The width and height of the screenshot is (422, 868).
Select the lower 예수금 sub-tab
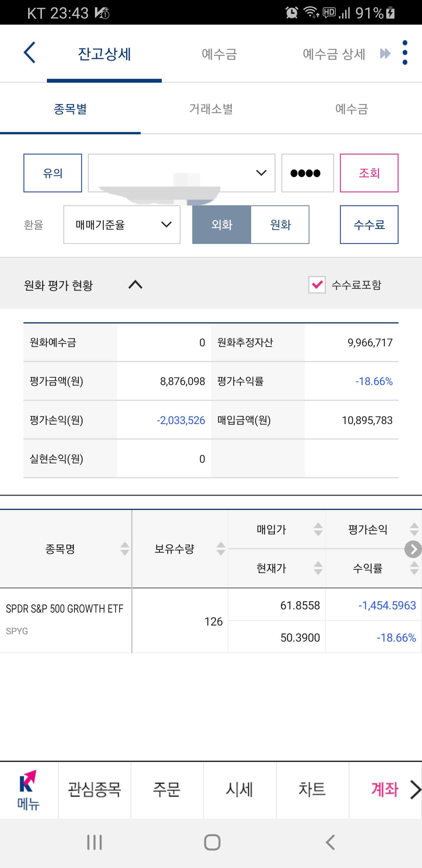[352, 109]
